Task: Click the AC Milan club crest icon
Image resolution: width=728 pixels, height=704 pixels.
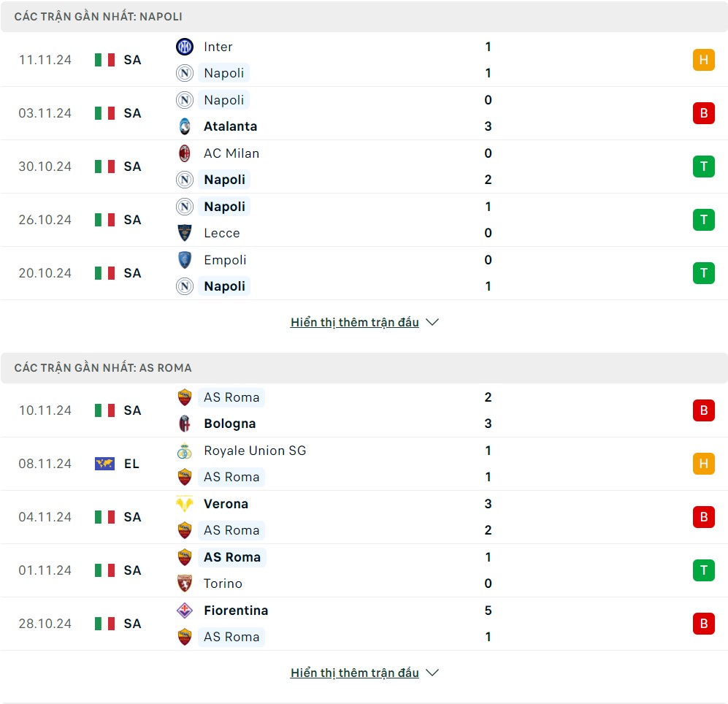Action: (x=185, y=153)
